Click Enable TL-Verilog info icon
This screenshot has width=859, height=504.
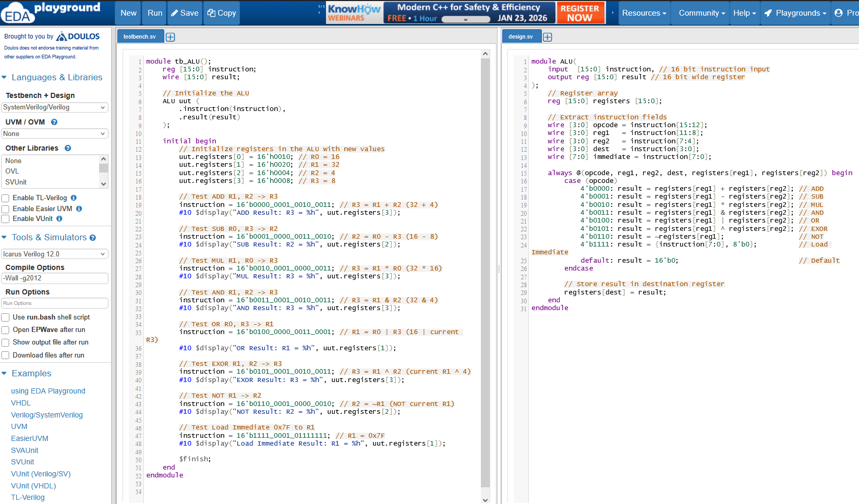(74, 198)
